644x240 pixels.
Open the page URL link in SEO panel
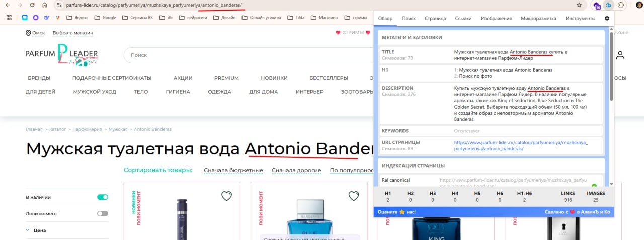[x=521, y=145]
